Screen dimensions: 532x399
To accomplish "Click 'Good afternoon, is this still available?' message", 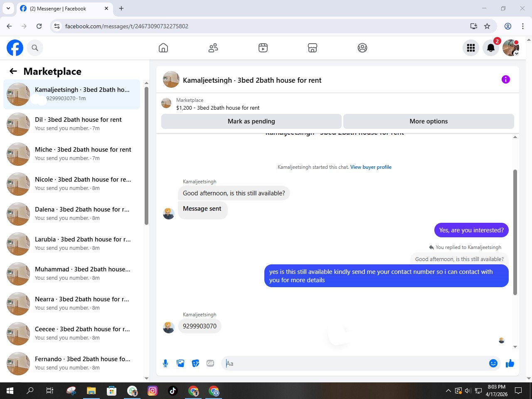I will click(234, 193).
